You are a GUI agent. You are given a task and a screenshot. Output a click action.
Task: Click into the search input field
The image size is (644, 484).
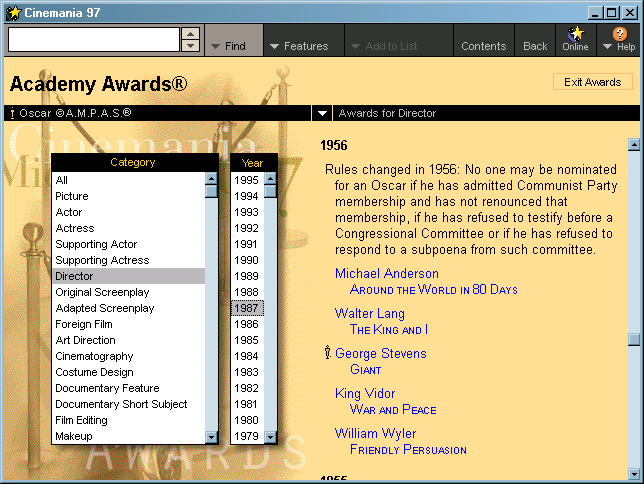[x=94, y=40]
